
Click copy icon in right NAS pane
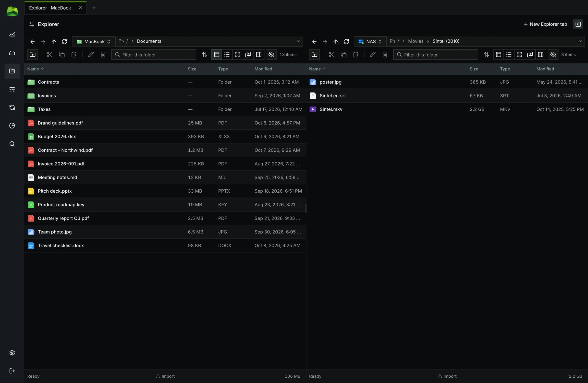pos(343,55)
